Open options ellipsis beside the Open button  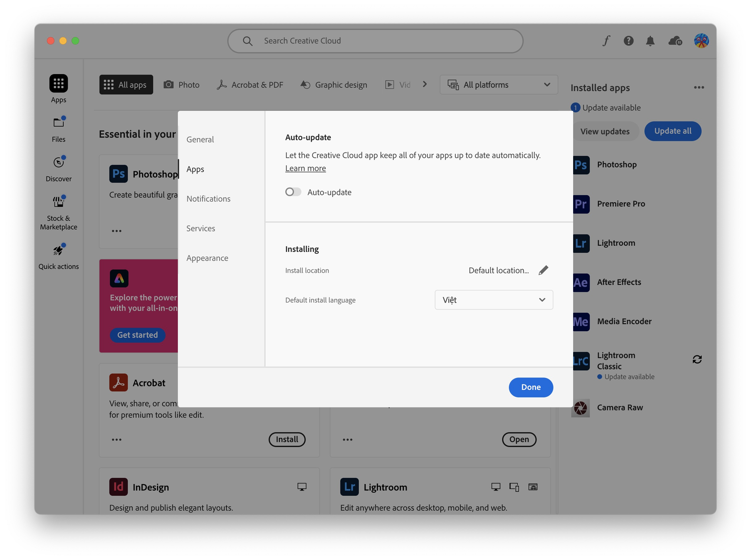click(x=347, y=439)
